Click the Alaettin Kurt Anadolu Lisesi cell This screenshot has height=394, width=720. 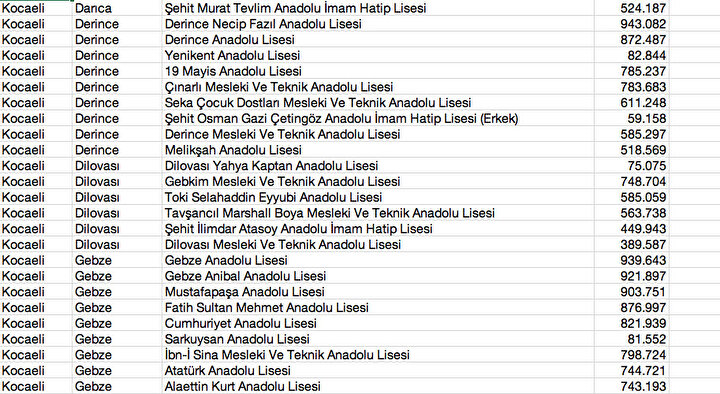[378, 386]
